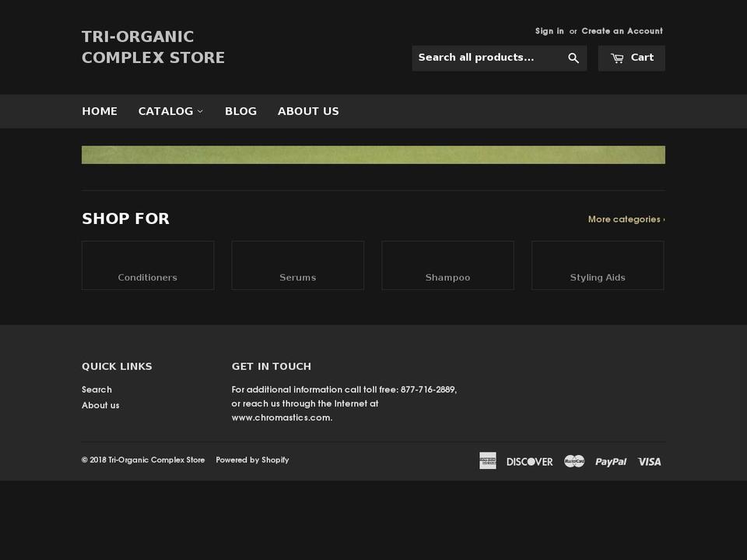Viewport: 747px width, 560px height.
Task: Open the Blog menu item
Action: pos(240,111)
